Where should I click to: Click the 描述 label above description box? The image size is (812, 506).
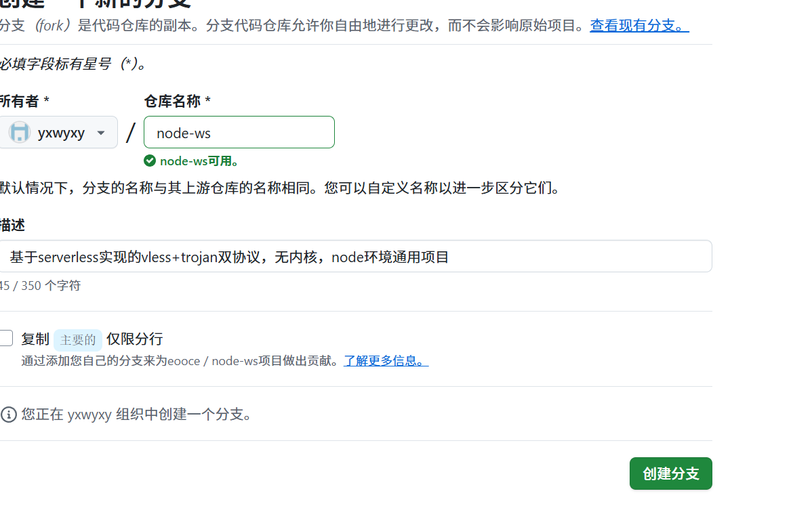click(12, 225)
